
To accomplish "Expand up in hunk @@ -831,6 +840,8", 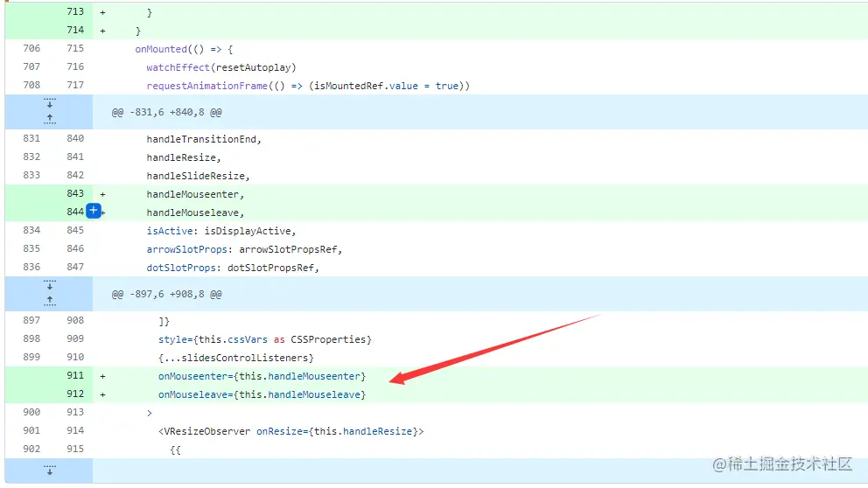I will [50, 118].
